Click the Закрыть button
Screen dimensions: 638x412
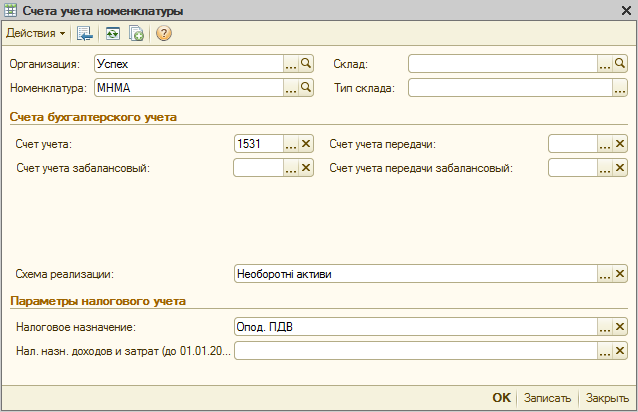[607, 397]
